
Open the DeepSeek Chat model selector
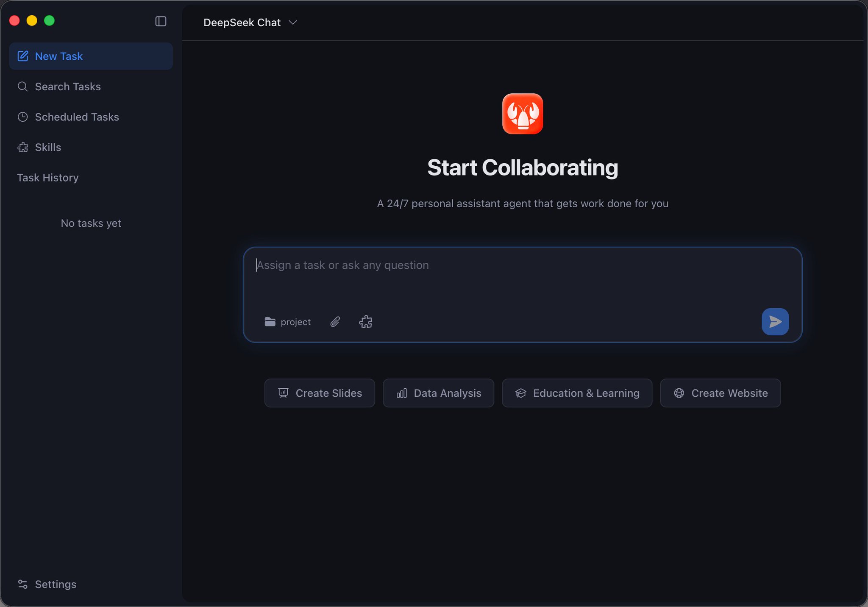pos(242,22)
